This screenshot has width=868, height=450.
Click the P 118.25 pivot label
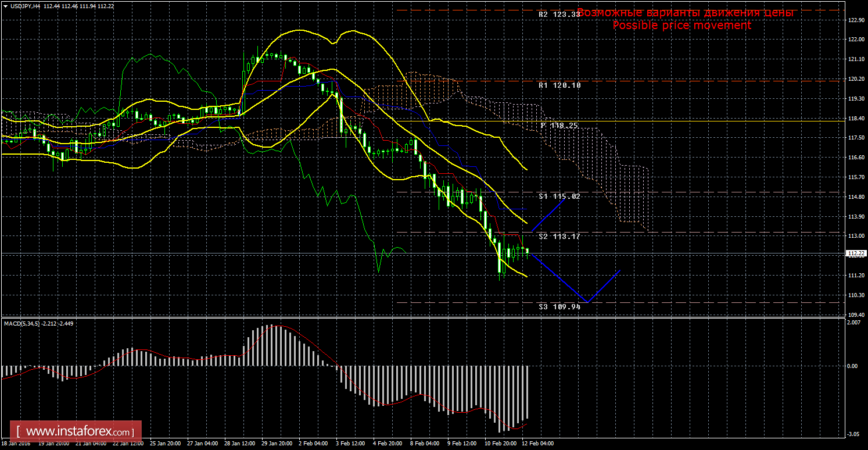[x=559, y=126]
